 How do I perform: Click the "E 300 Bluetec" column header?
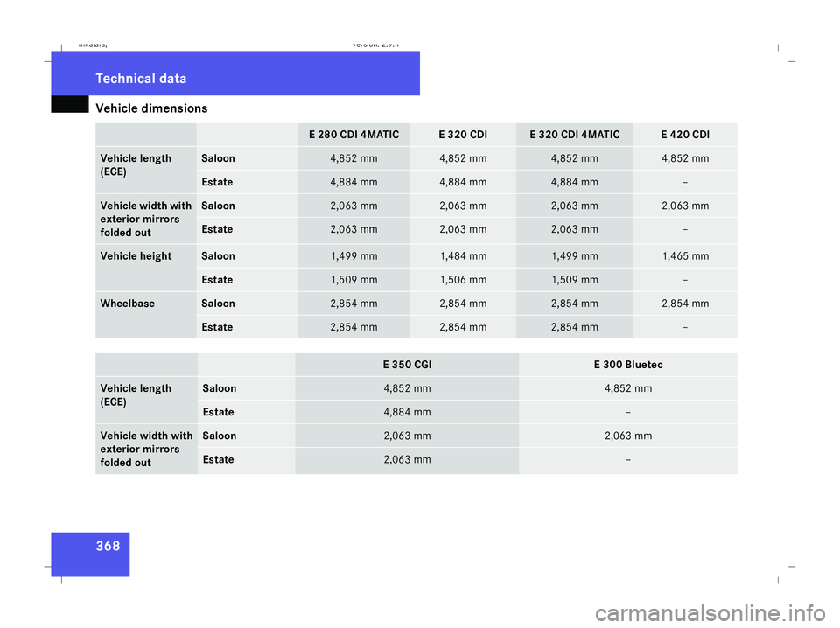[x=628, y=365]
